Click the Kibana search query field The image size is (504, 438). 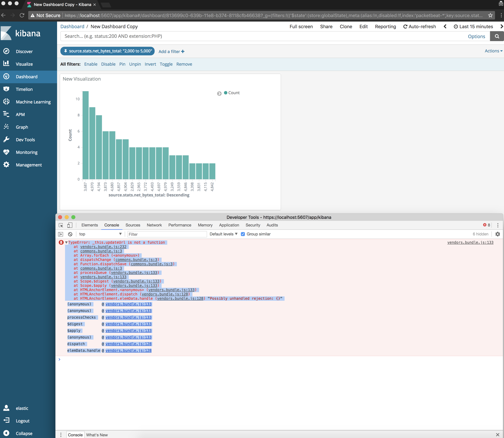click(x=264, y=36)
